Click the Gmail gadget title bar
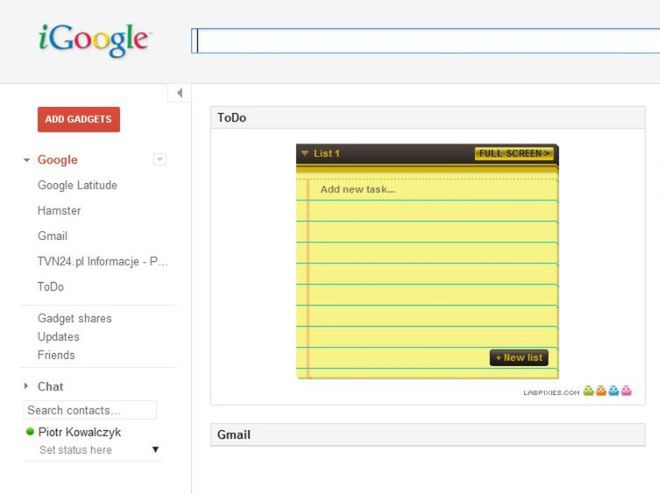Viewport: 660px width, 494px height. (x=428, y=435)
